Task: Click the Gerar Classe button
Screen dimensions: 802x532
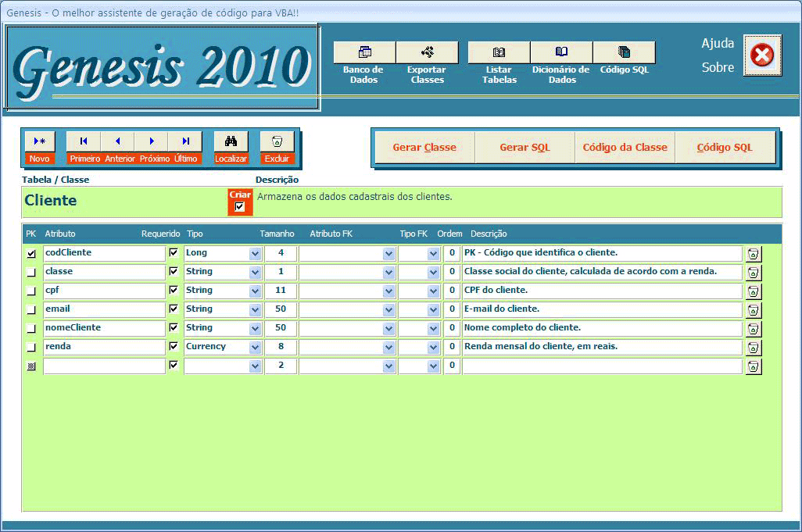Action: [424, 148]
